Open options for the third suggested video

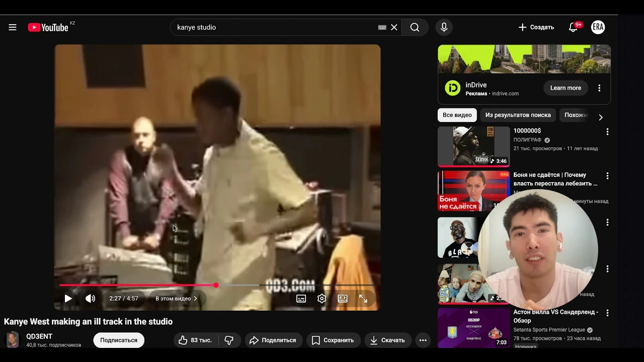click(x=607, y=222)
